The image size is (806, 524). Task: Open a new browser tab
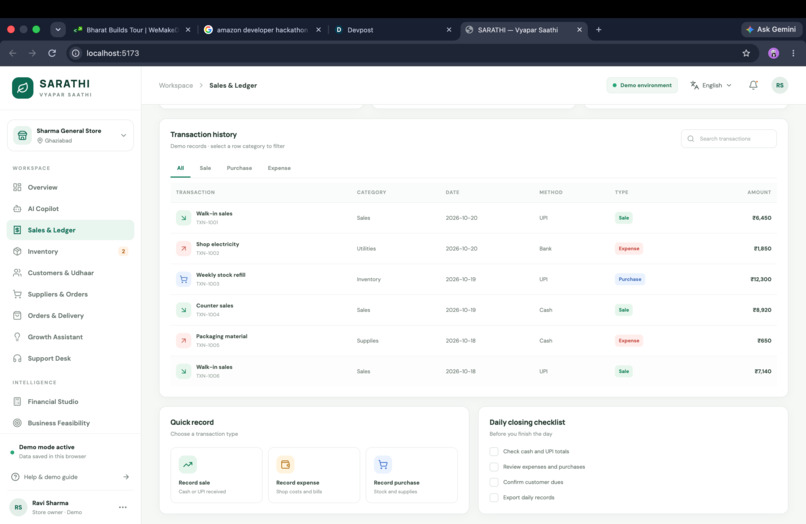point(598,30)
